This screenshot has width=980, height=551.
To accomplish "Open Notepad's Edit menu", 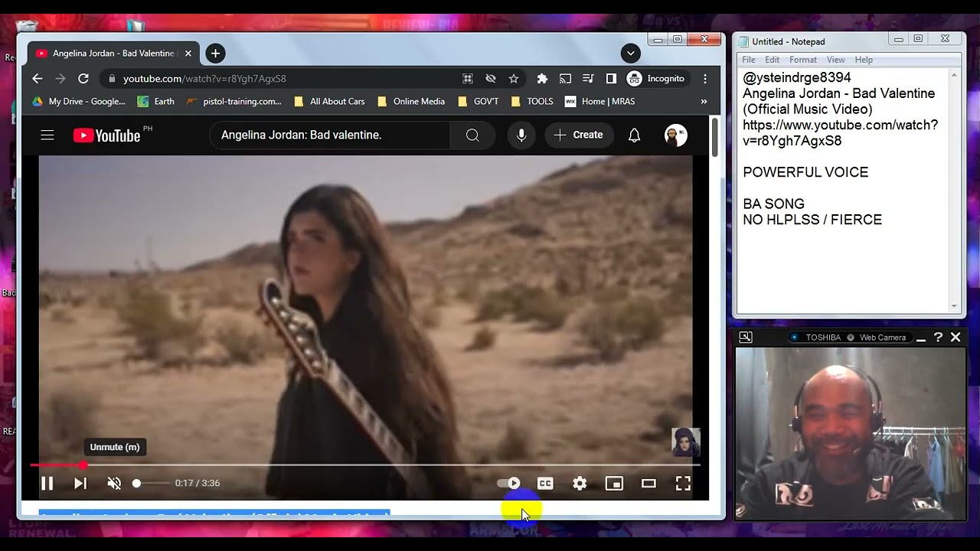I will coord(773,60).
